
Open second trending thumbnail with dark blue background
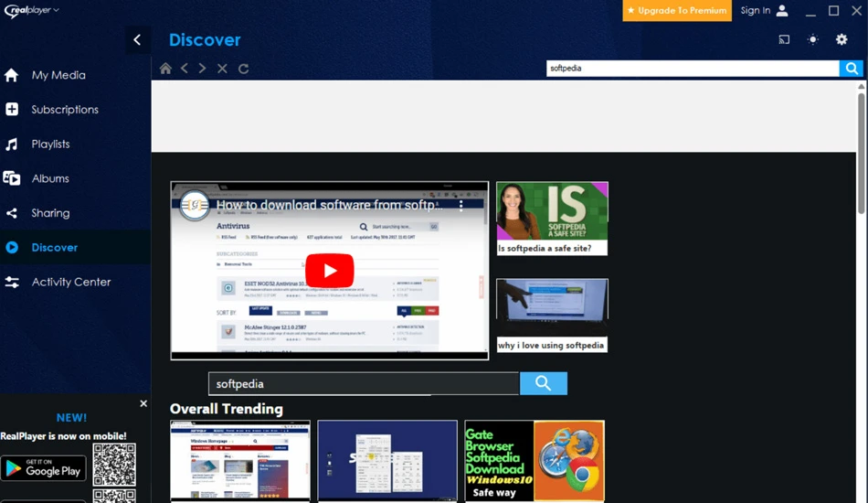click(387, 460)
